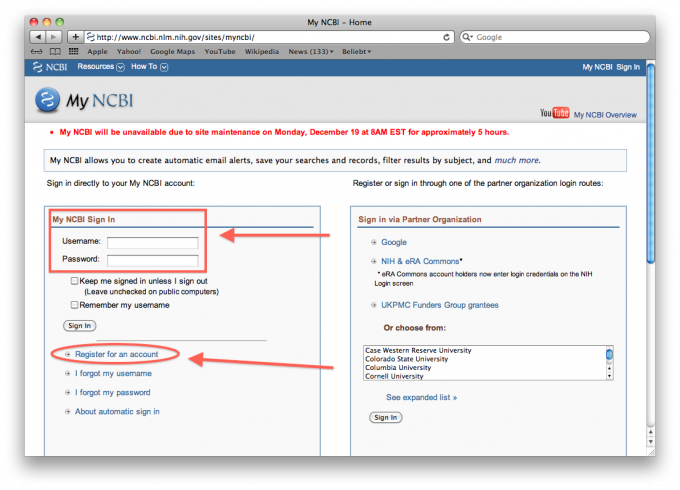Focus the Password input field
Screen dimensions: 680x490
[x=153, y=261]
